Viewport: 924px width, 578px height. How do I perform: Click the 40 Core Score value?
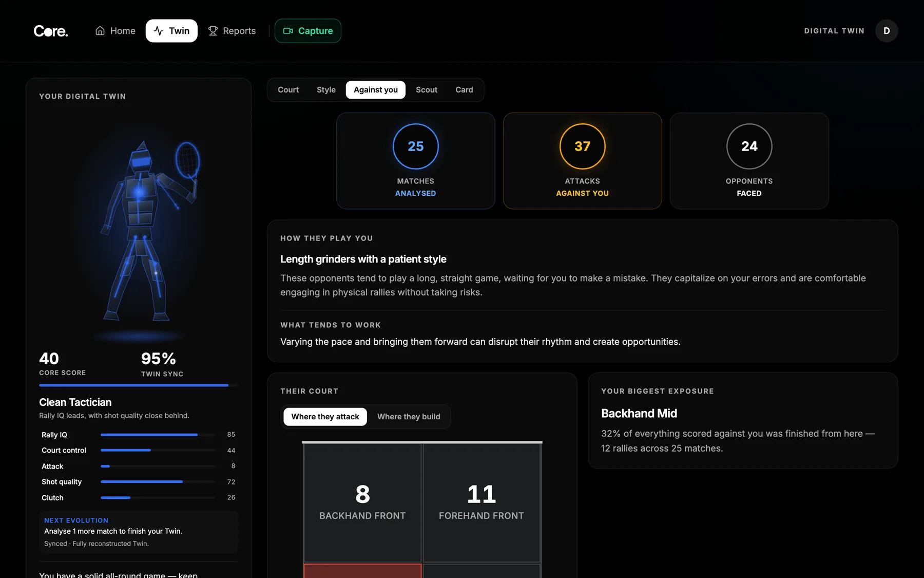pos(49,358)
